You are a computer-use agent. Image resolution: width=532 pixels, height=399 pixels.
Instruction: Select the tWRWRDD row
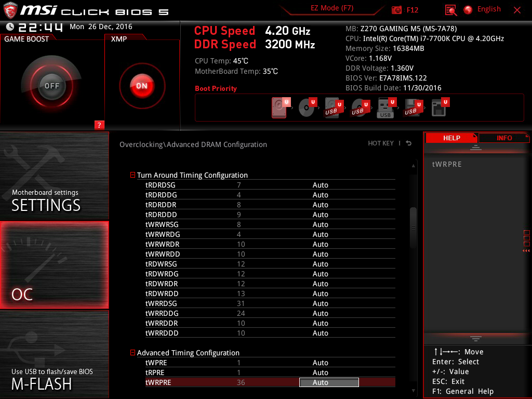270,254
